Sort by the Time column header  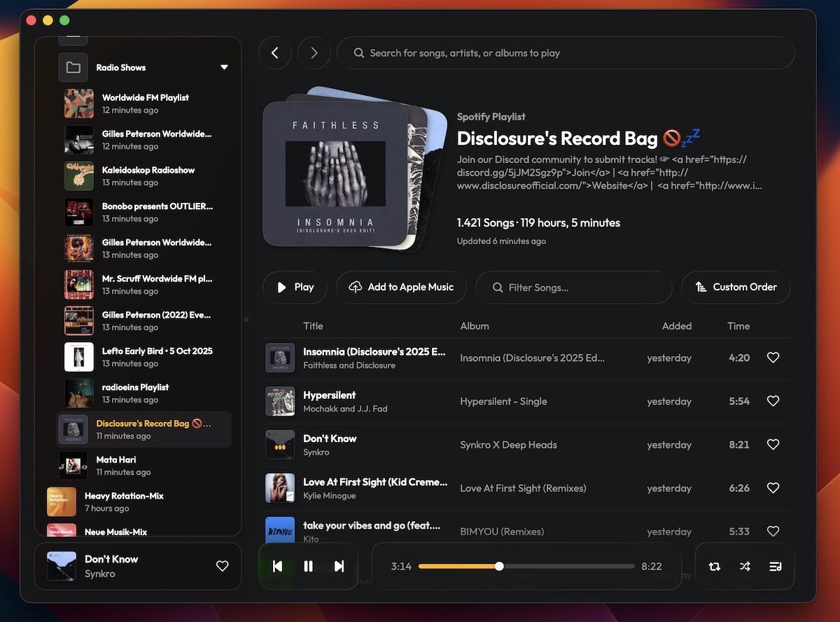738,326
